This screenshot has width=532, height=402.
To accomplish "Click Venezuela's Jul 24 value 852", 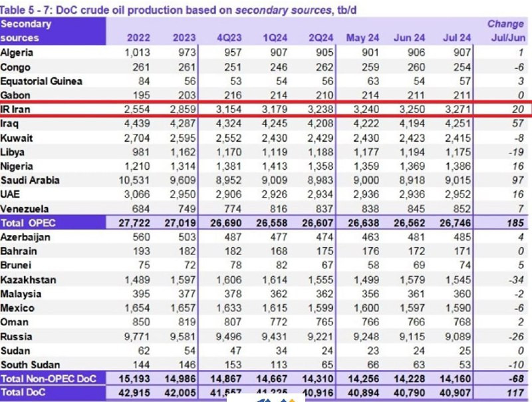I will pyautogui.click(x=462, y=208).
